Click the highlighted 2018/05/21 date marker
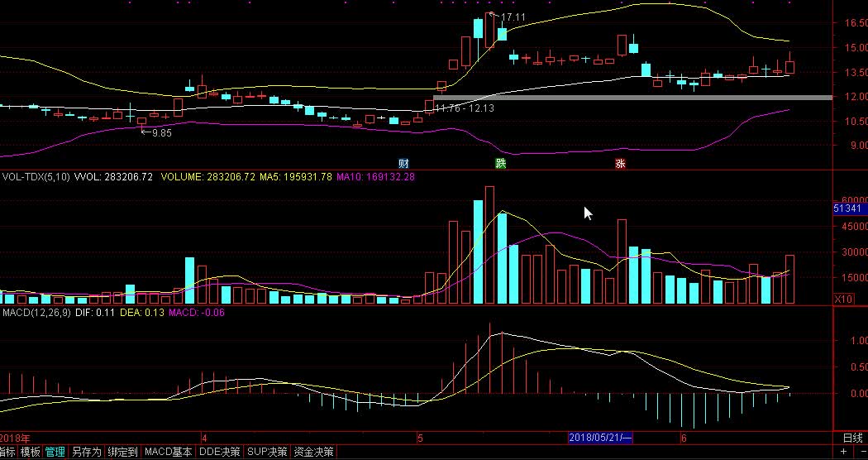 pos(600,438)
